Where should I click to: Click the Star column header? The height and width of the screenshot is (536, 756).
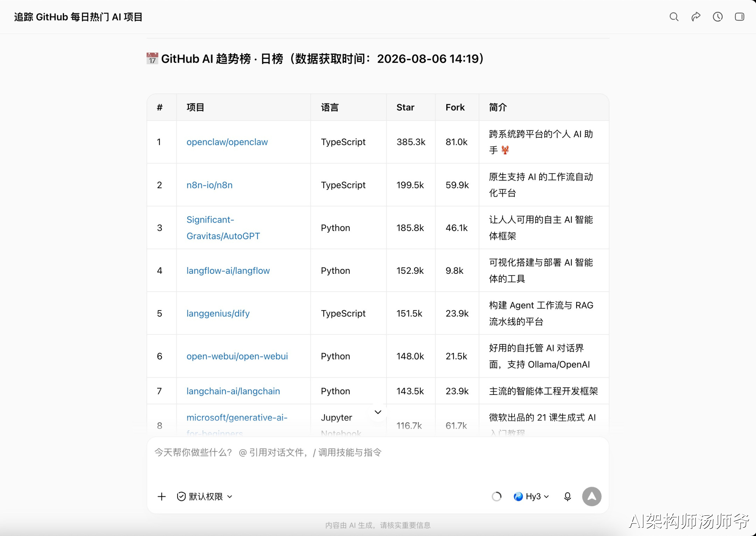click(x=405, y=107)
